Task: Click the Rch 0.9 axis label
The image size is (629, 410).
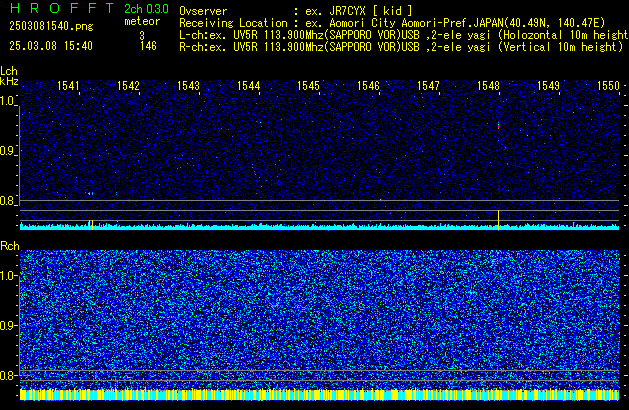Action: point(8,325)
